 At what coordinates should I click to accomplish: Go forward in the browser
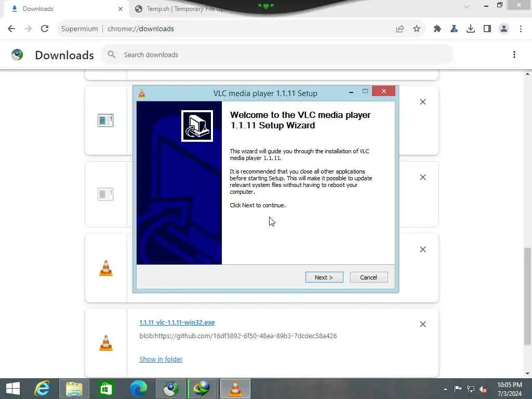pyautogui.click(x=28, y=29)
